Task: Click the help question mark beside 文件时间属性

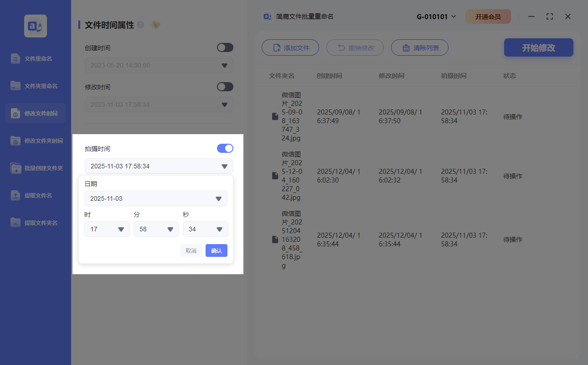Action: click(x=141, y=26)
